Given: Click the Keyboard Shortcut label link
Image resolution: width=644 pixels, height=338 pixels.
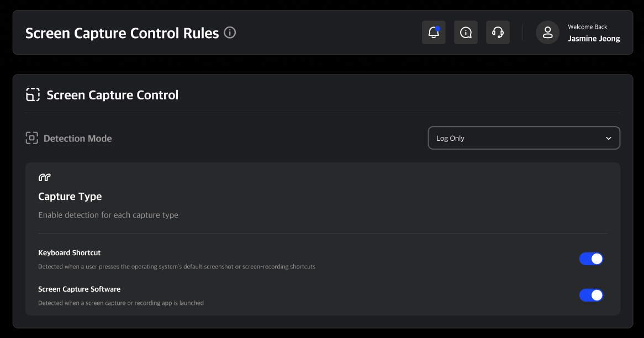Looking at the screenshot, I should tap(69, 252).
